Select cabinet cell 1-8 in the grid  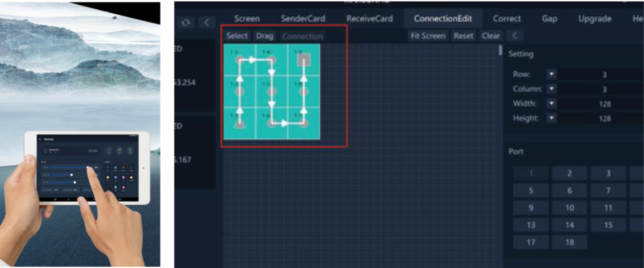tap(303, 91)
